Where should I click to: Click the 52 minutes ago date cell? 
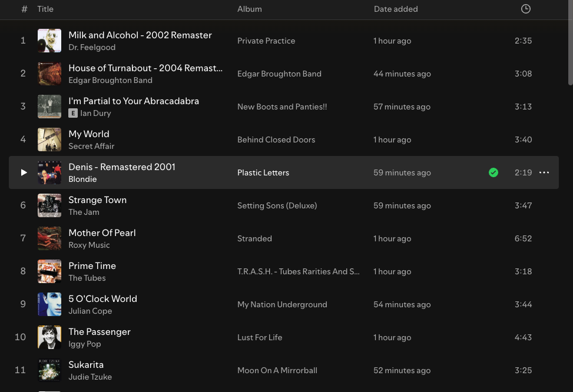click(402, 370)
